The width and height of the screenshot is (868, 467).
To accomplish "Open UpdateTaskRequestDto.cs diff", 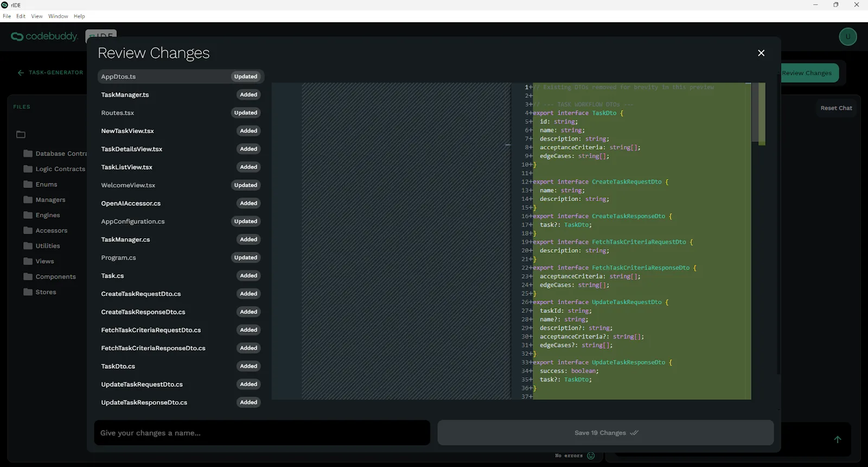I will [181, 384].
